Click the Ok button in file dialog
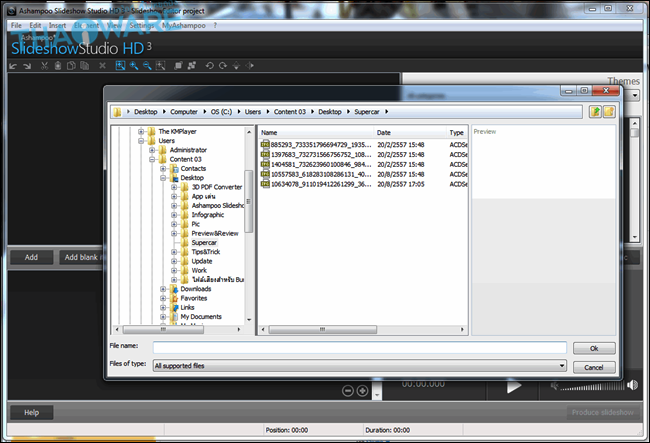650x443 pixels. (594, 349)
